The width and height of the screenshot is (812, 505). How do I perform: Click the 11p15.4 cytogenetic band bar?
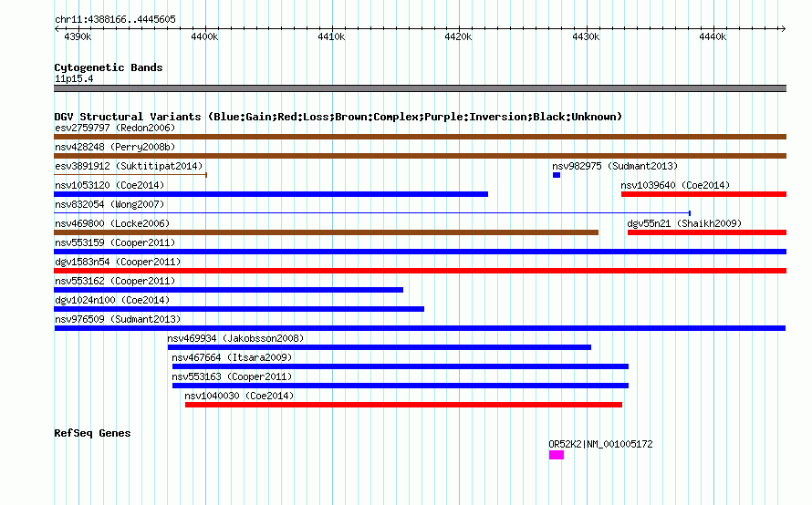[x=420, y=88]
